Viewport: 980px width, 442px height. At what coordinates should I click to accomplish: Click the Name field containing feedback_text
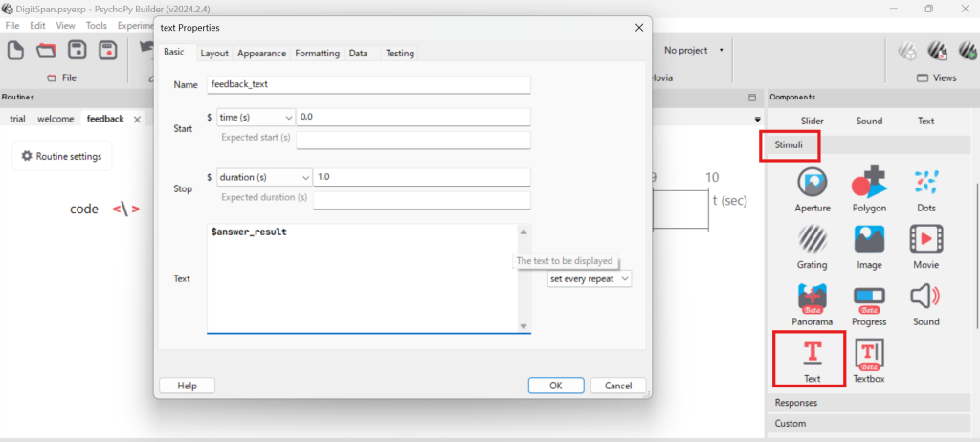coord(368,84)
